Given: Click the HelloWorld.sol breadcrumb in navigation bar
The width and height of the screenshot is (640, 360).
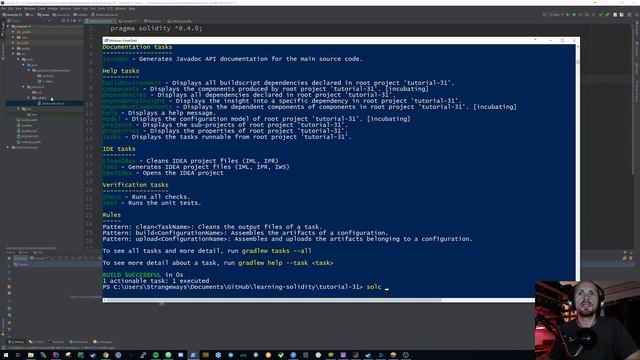Looking at the screenshot, I should pyautogui.click(x=104, y=14).
